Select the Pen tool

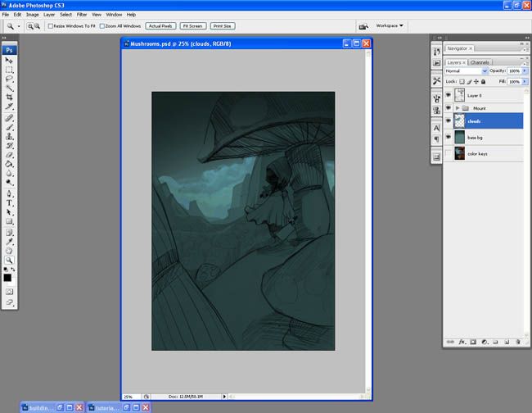pos(9,194)
